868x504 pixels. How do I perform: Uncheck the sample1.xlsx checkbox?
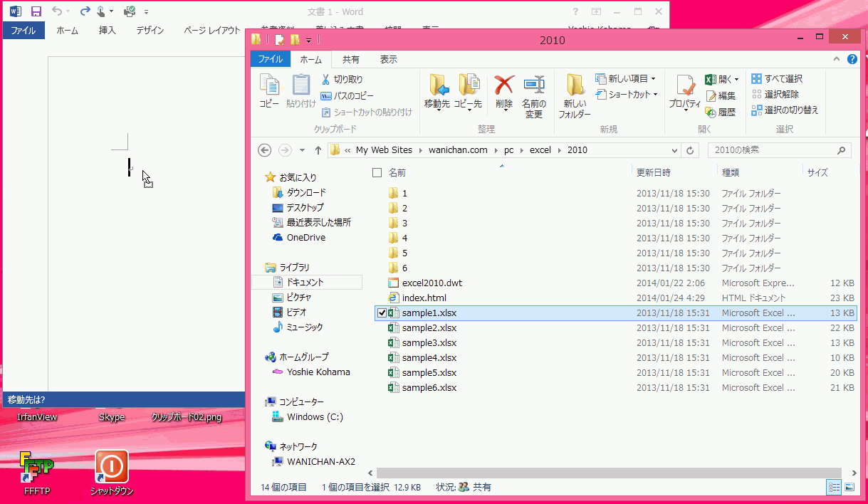click(382, 313)
